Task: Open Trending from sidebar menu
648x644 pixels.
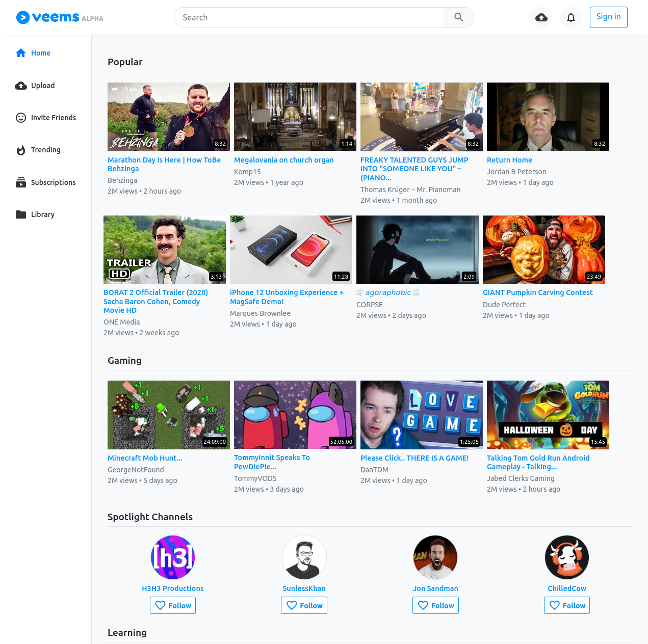Action: tap(38, 150)
